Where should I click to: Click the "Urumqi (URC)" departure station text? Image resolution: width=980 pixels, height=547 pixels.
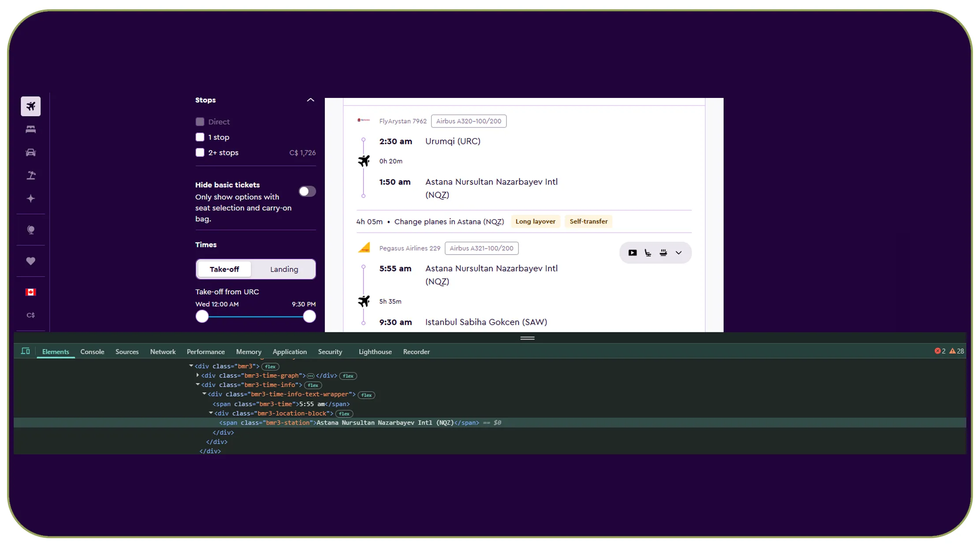[x=453, y=141]
